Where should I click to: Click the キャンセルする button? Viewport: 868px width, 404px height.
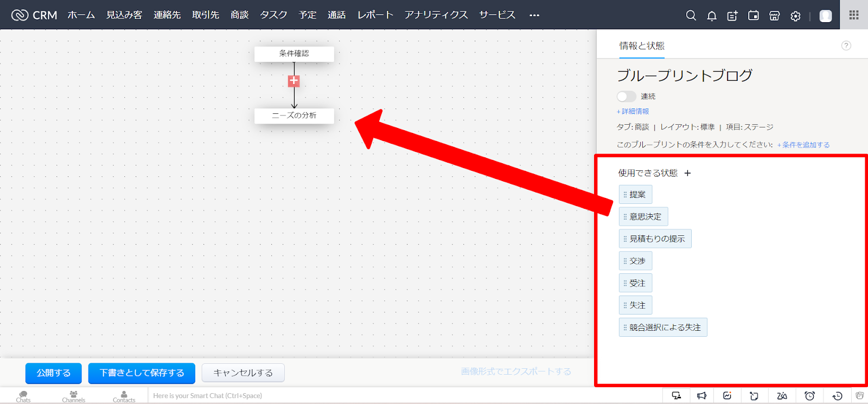coord(243,373)
